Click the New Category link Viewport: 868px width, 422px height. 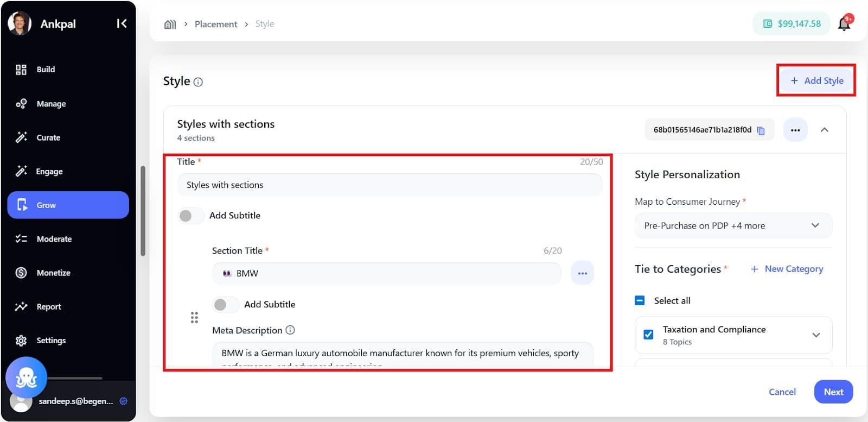point(787,269)
